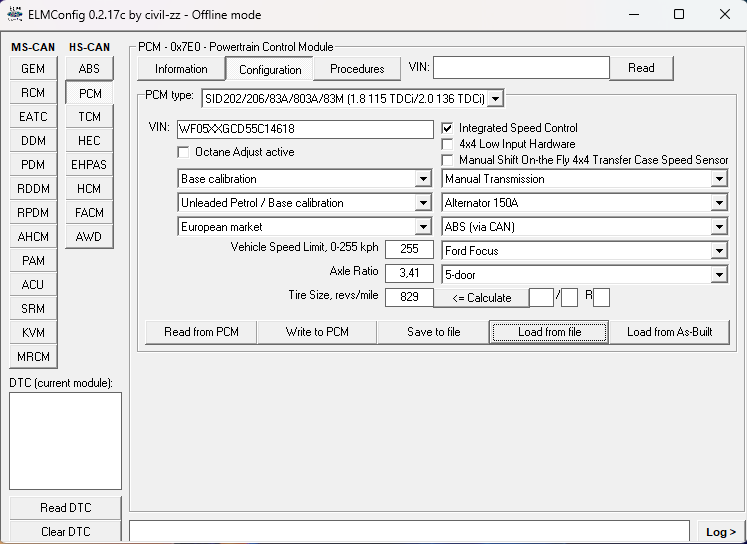Click Write to PCM button

(317, 332)
